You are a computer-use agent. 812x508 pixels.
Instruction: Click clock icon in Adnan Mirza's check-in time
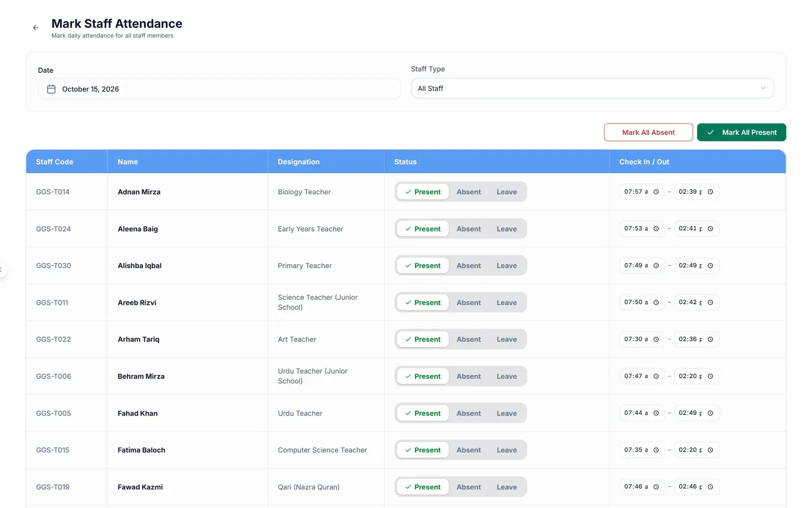pyautogui.click(x=656, y=192)
